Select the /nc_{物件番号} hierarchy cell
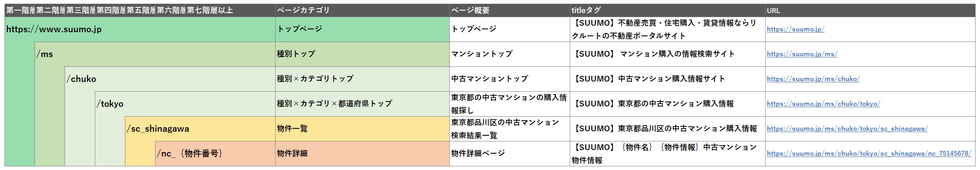This screenshot has width=980, height=170. click(x=190, y=154)
